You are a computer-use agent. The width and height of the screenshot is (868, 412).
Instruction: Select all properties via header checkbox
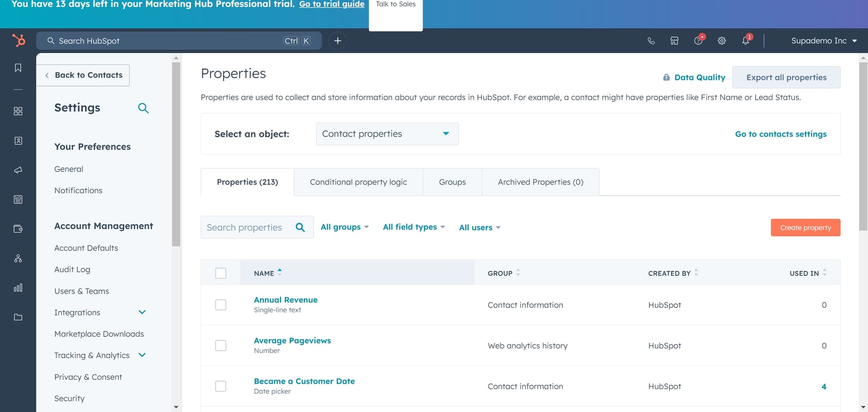coord(220,273)
